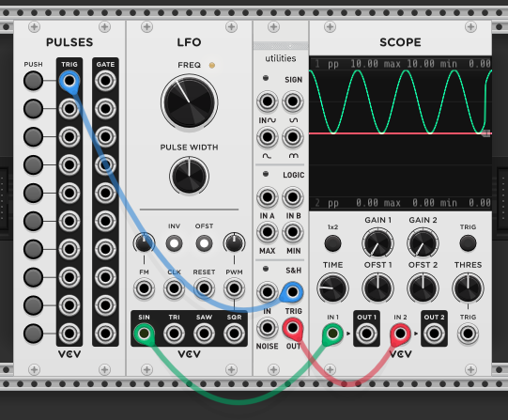Click the LFO PWM input jack
508x420 pixels.
coord(234,288)
